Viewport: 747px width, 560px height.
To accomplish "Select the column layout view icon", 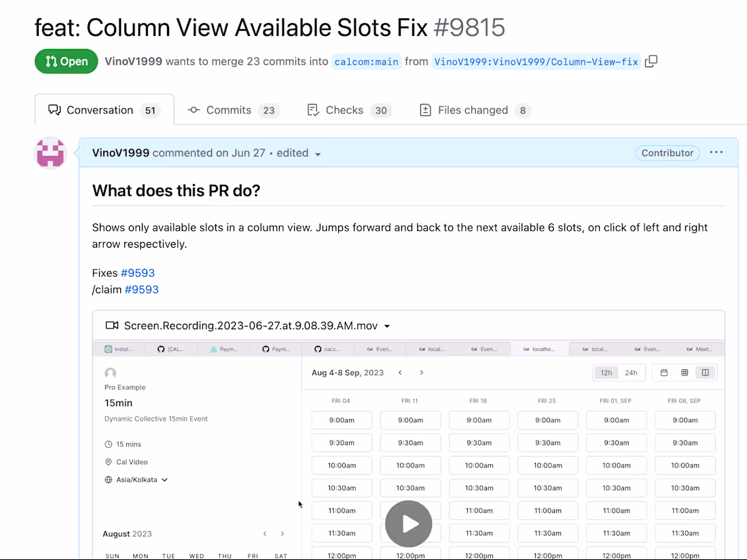I will click(x=705, y=373).
